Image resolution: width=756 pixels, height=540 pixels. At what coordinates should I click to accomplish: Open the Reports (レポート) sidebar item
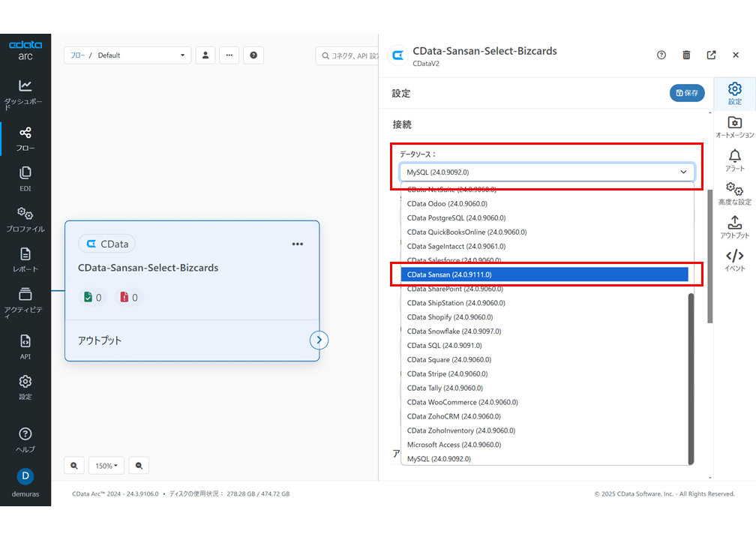tap(25, 259)
